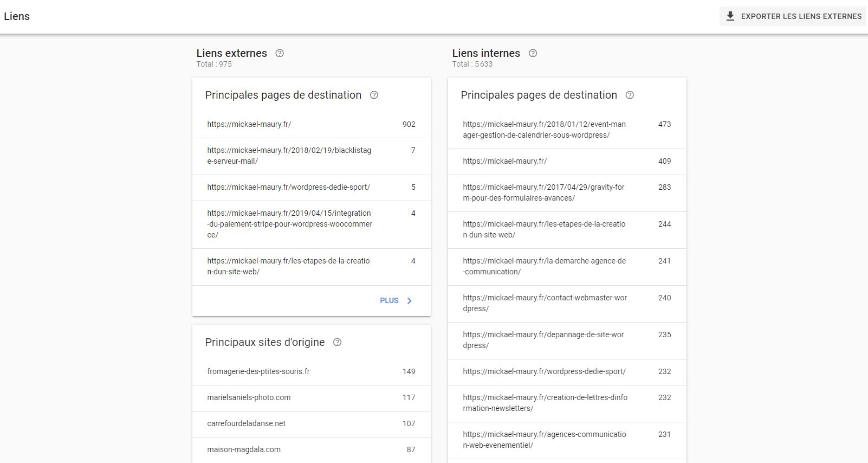This screenshot has width=868, height=463.
Task: Open depannage-de-site-wordpress internal row
Action: 567,340
